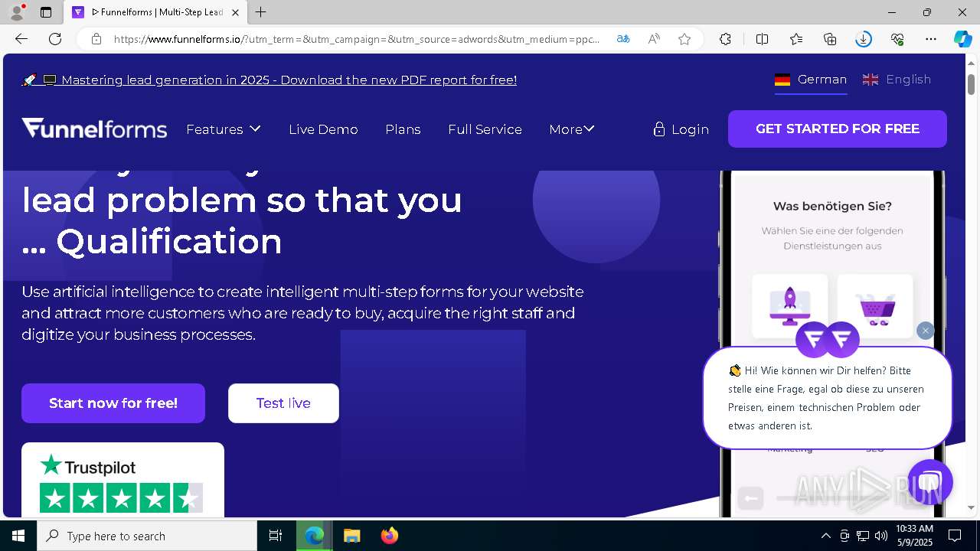Viewport: 980px width, 551px height.
Task: Show hidden system tray icons
Action: [825, 536]
